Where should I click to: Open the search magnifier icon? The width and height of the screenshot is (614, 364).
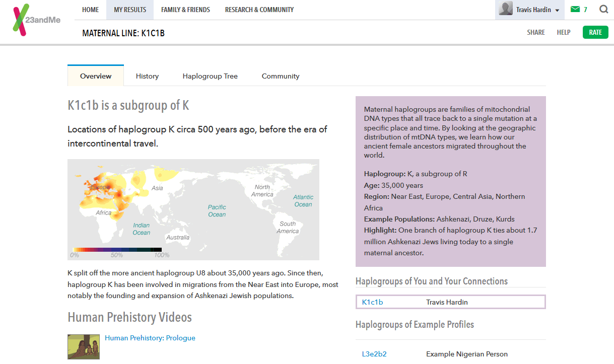[603, 10]
